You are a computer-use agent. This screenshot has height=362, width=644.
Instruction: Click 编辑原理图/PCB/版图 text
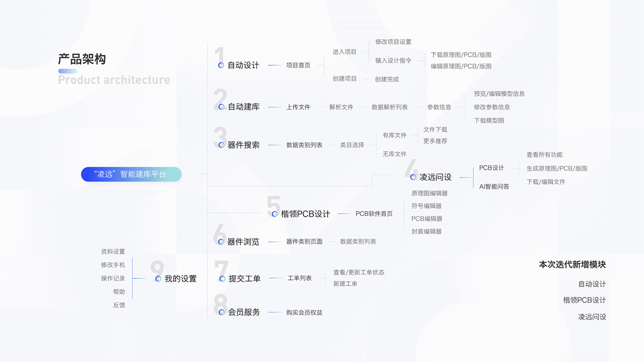coord(461,66)
